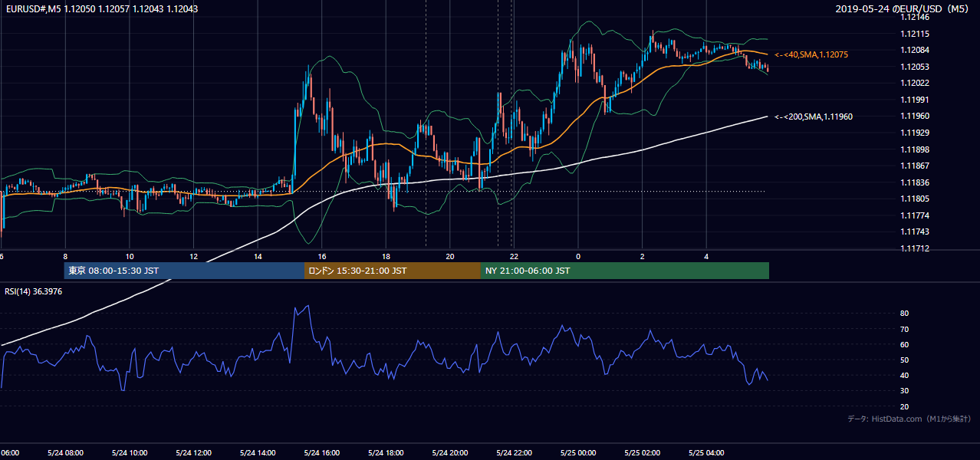Image resolution: width=980 pixels, height=460 pixels.
Task: Click RSI axis level 30
Action: [905, 391]
